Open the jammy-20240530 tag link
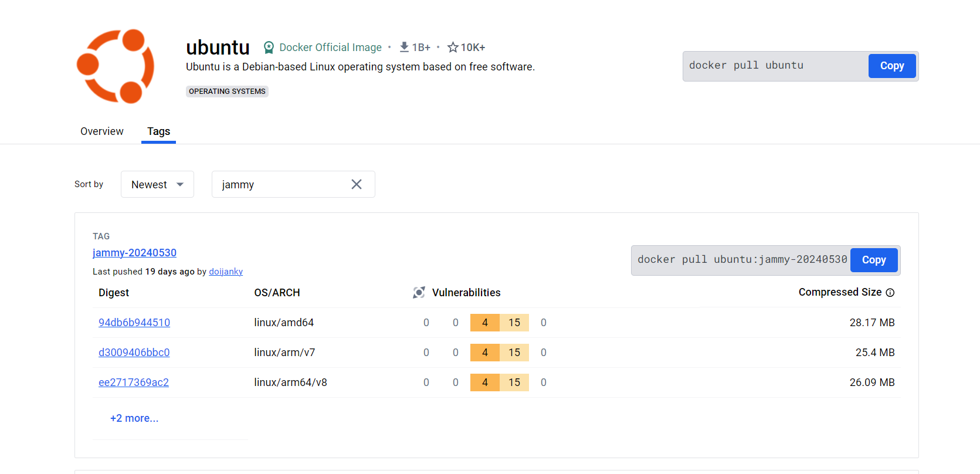This screenshot has width=980, height=474. (x=134, y=253)
